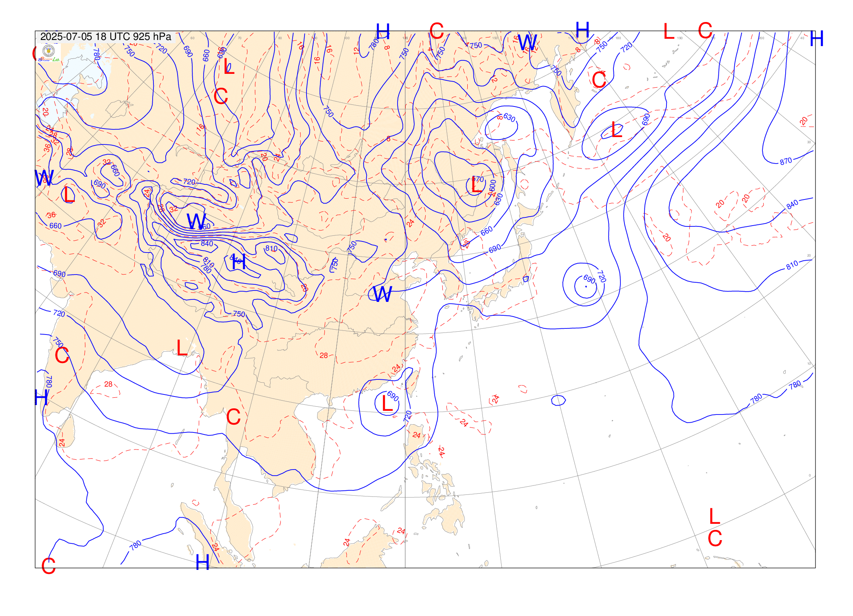Click '690' label in Pacific closed low east of Japan
853x616 pixels.
pos(589,279)
